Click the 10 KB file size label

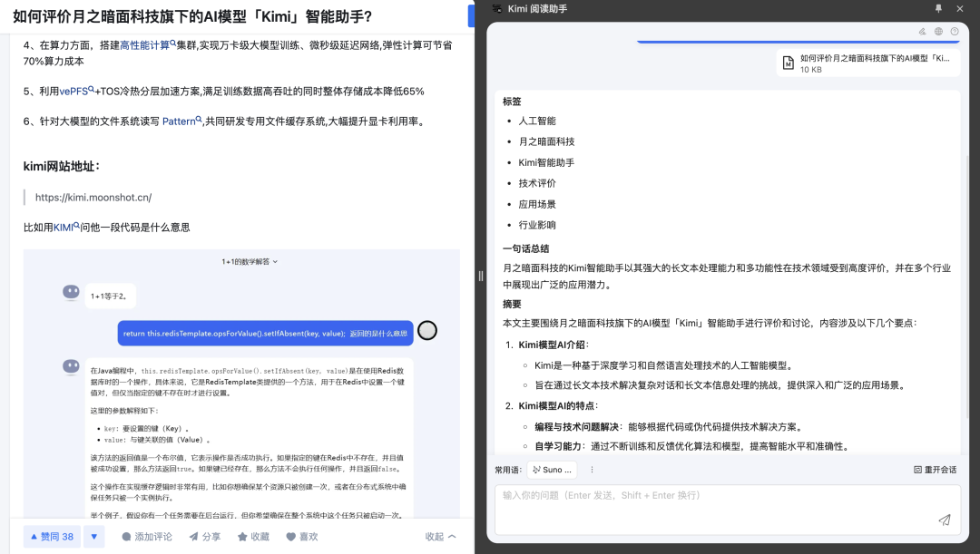pyautogui.click(x=810, y=69)
